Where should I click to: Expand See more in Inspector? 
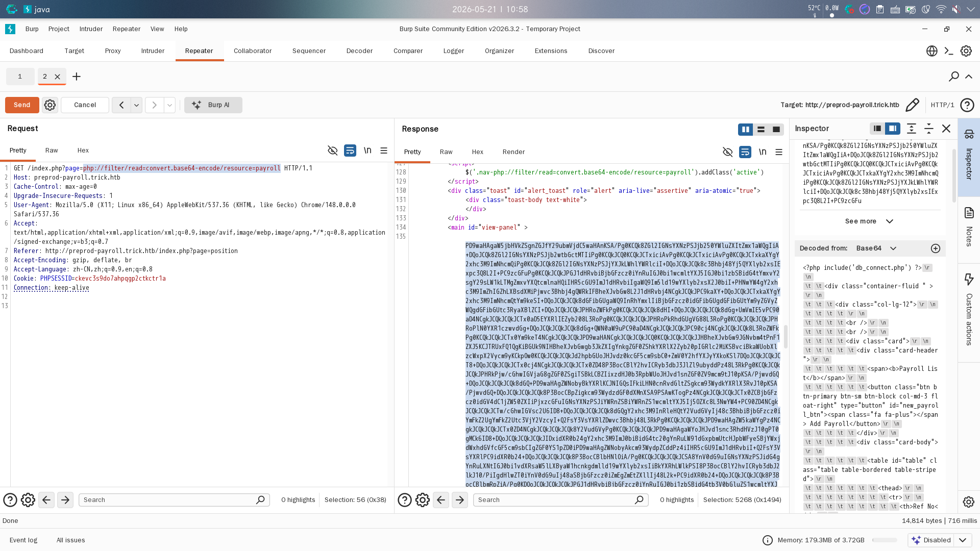[x=869, y=221]
